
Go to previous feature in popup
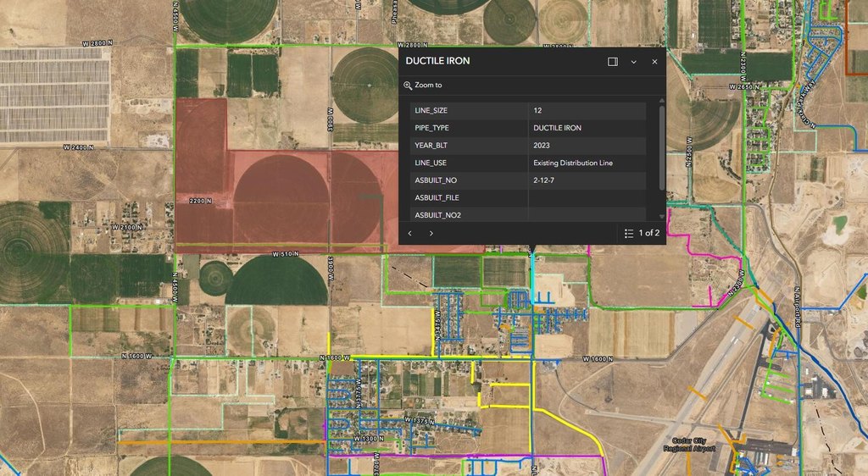pyautogui.click(x=409, y=233)
